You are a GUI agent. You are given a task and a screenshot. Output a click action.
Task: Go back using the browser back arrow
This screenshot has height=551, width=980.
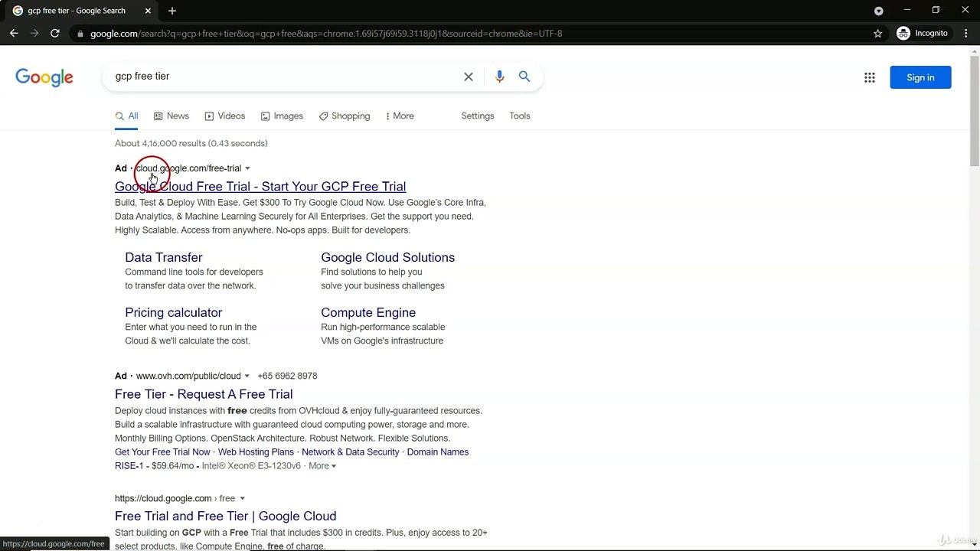coord(14,34)
